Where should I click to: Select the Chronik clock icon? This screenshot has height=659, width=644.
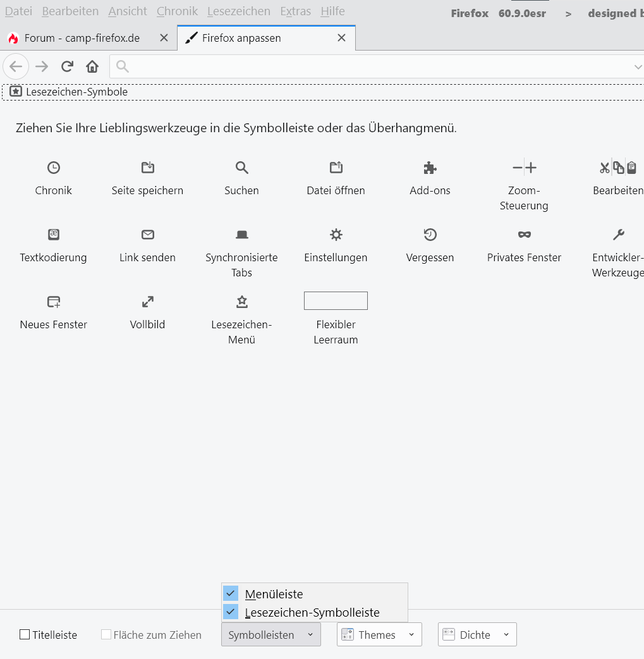pos(53,168)
